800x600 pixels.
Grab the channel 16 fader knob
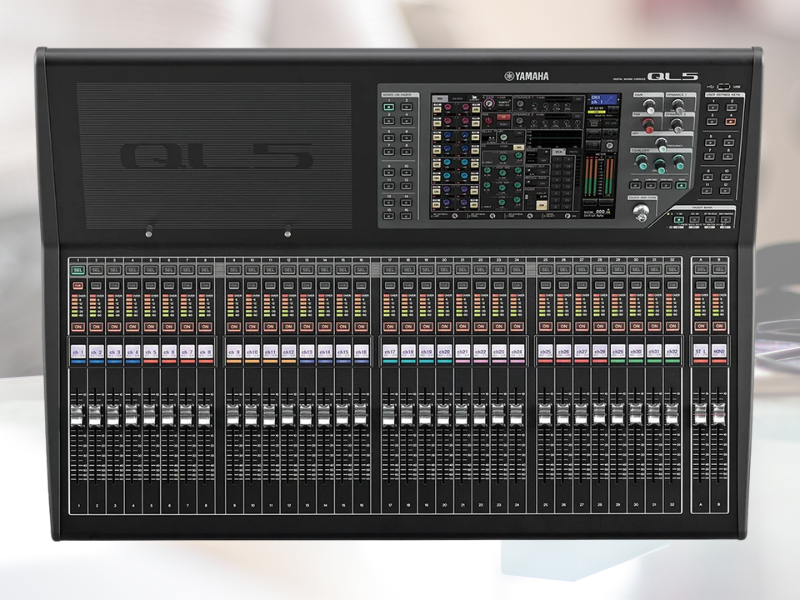pos(361,415)
